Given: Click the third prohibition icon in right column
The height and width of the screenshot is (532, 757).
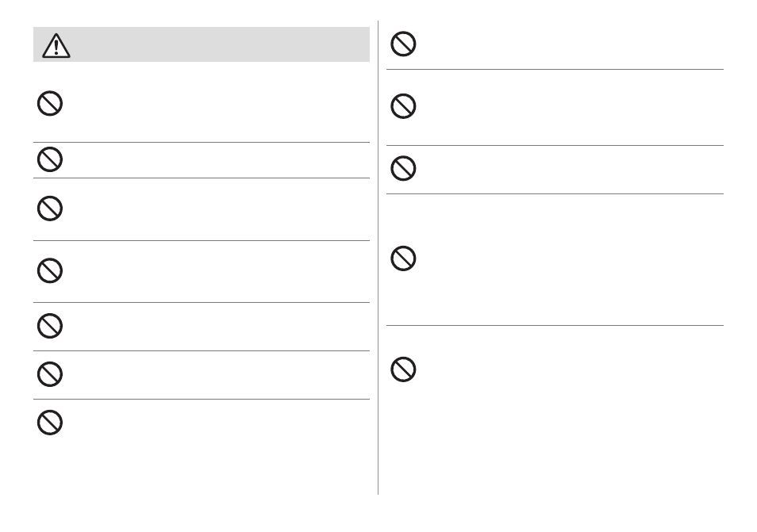Looking at the screenshot, I should (403, 168).
